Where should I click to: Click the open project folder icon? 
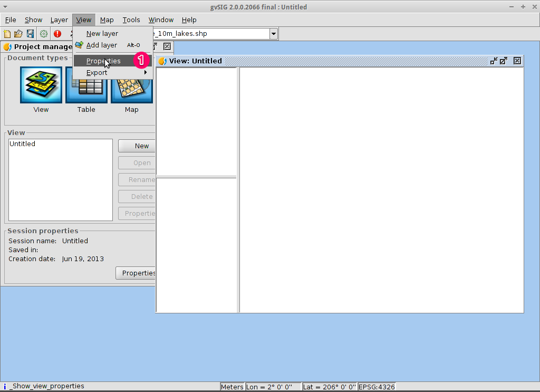tap(18, 34)
